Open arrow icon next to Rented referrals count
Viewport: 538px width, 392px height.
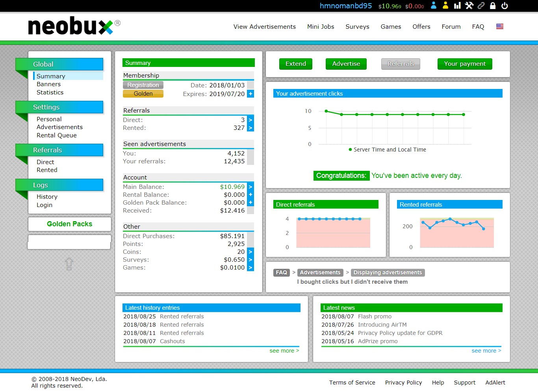tap(250, 128)
